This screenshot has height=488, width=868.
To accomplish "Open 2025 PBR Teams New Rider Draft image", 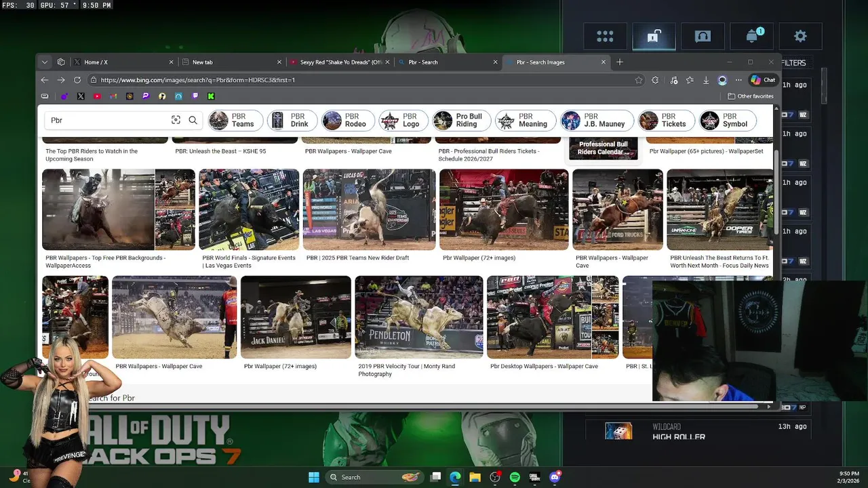I will coord(369,209).
